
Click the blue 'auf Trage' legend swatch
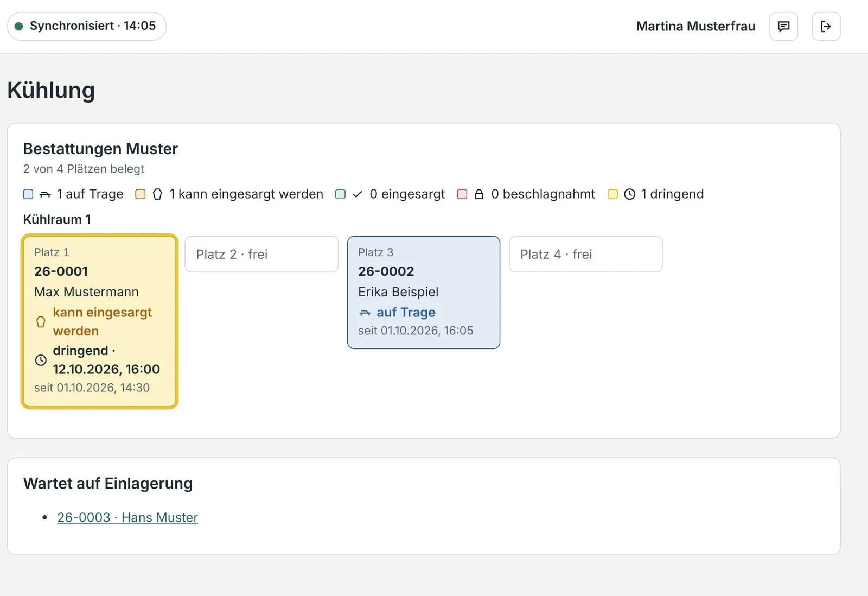tap(28, 194)
